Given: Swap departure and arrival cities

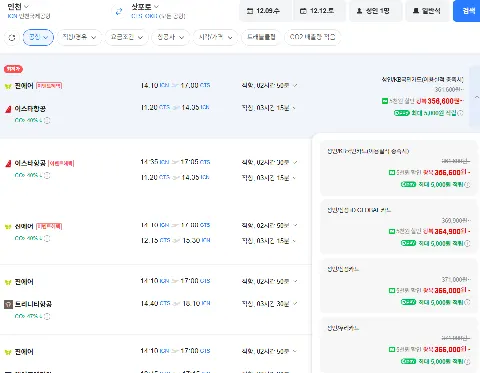Looking at the screenshot, I should (119, 11).
